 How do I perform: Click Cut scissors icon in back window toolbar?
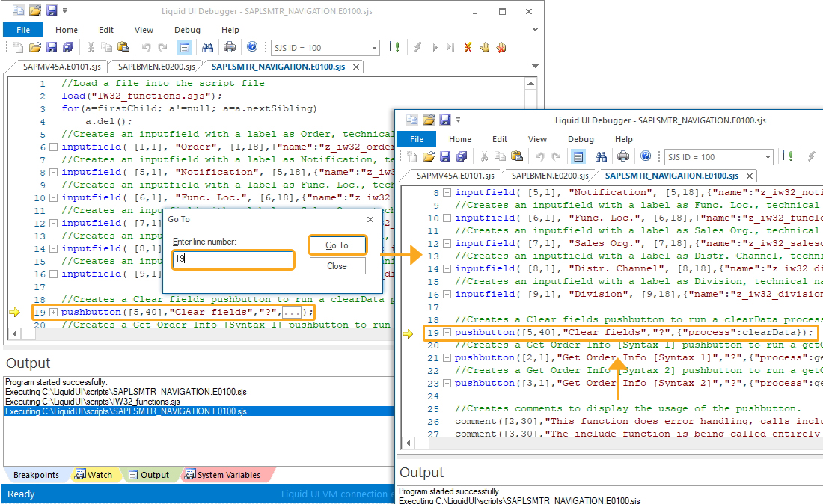tap(91, 48)
